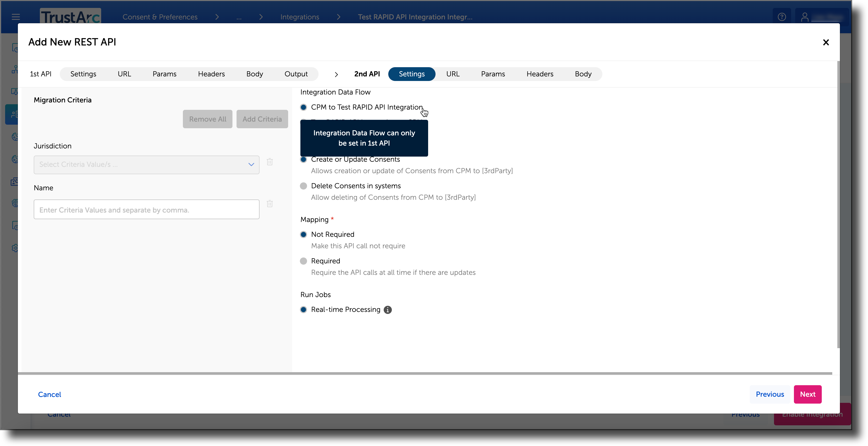
Task: Click the help question mark icon
Action: click(x=782, y=17)
